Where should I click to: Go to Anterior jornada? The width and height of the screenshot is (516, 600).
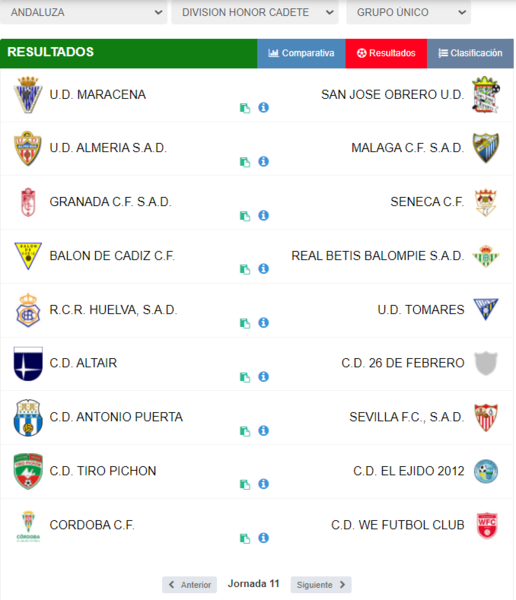[x=189, y=585]
